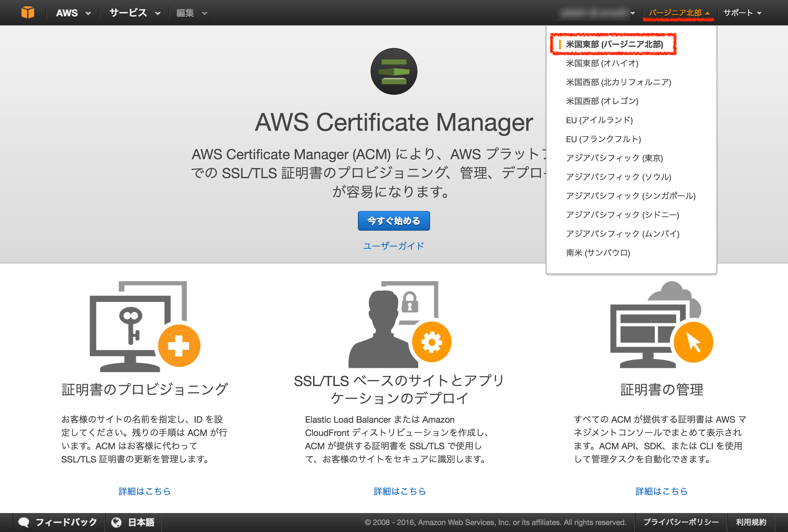Open the ユーザーガイド link

click(393, 245)
